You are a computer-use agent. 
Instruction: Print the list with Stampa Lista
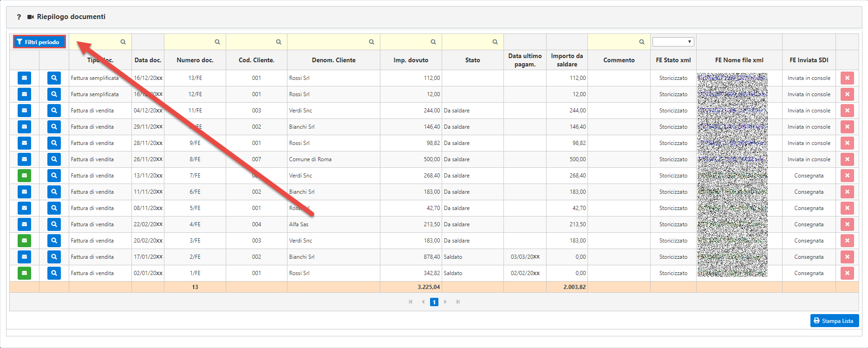(834, 321)
